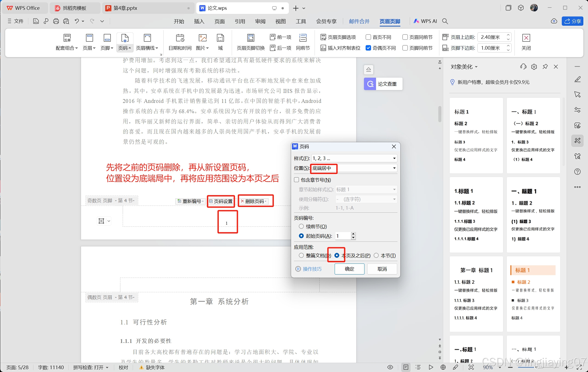Switch to the 引用 ribbon tab
The image size is (588, 372).
click(x=240, y=21)
